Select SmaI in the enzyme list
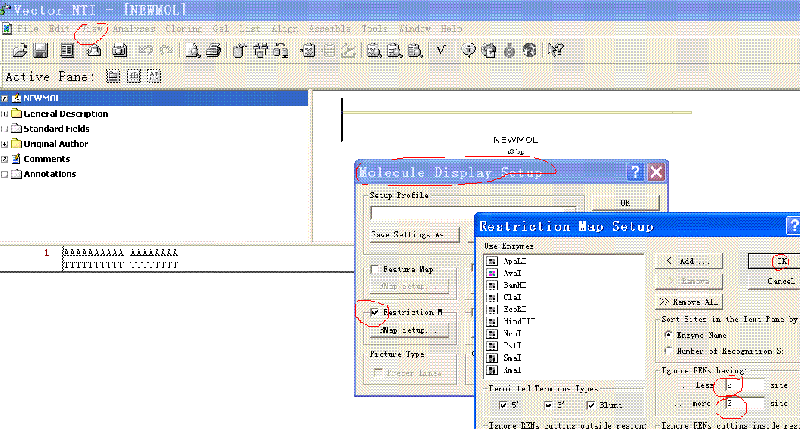Viewport: 800px width, 429px height. [512, 358]
